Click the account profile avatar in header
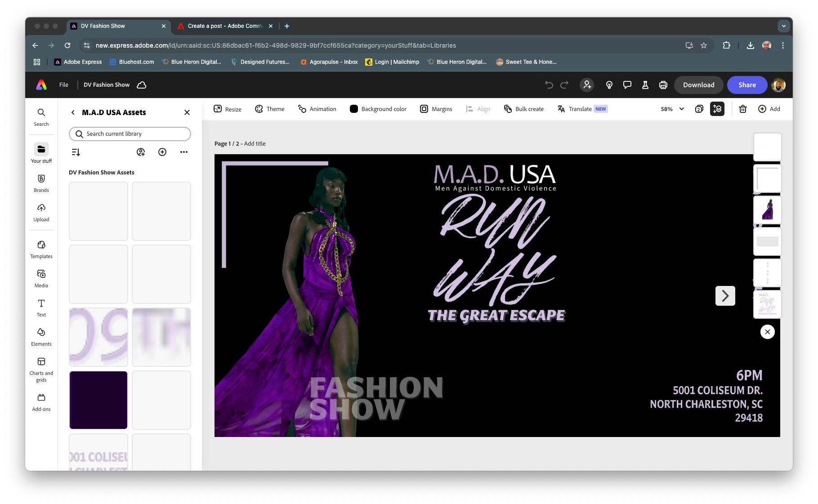 pyautogui.click(x=778, y=85)
